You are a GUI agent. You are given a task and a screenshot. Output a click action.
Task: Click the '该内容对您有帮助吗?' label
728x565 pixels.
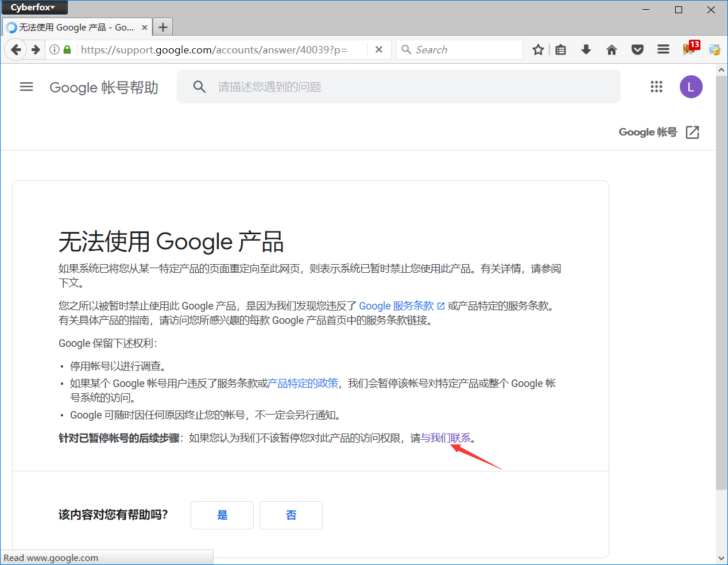tap(113, 515)
